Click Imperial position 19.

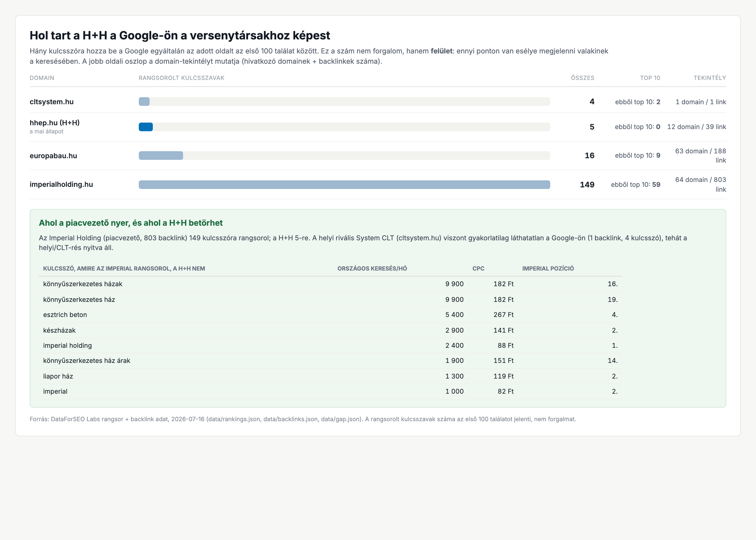pyautogui.click(x=612, y=300)
